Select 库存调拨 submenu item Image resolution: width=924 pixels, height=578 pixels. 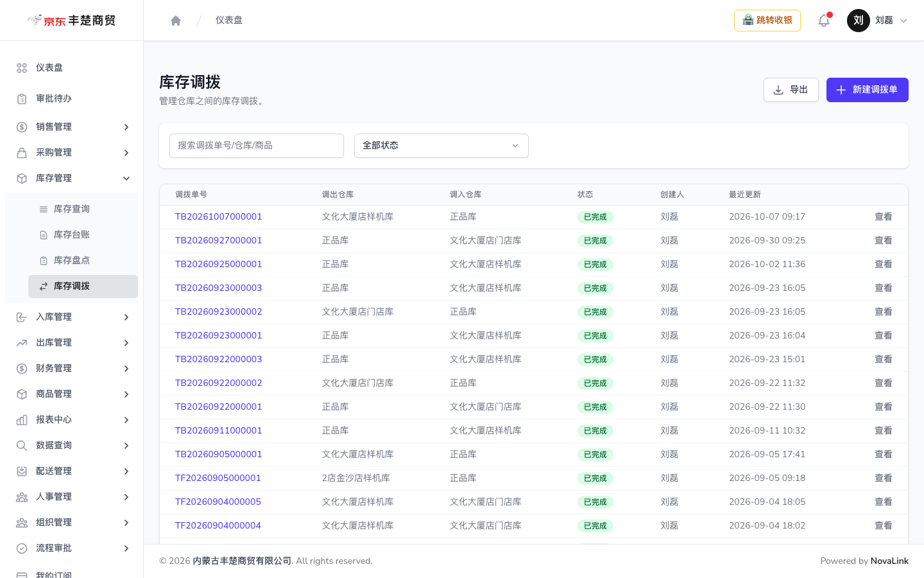83,286
